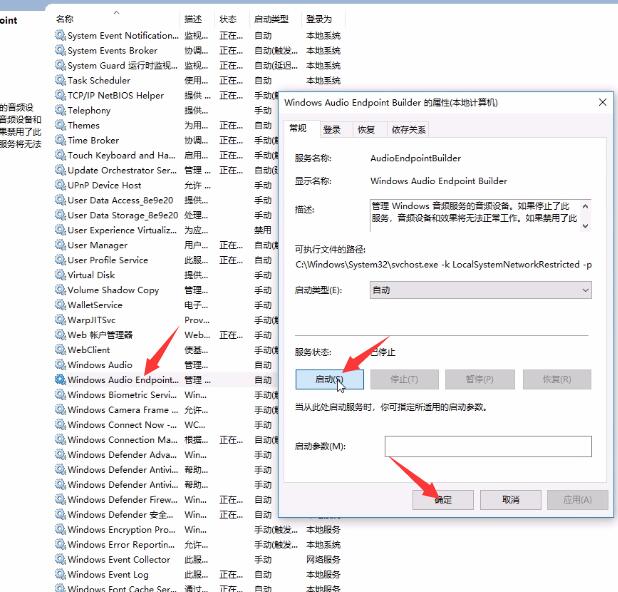Viewport: 618px width, 592px height.
Task: Select the Touch Keyboard and Ha... row
Action: tap(166, 155)
